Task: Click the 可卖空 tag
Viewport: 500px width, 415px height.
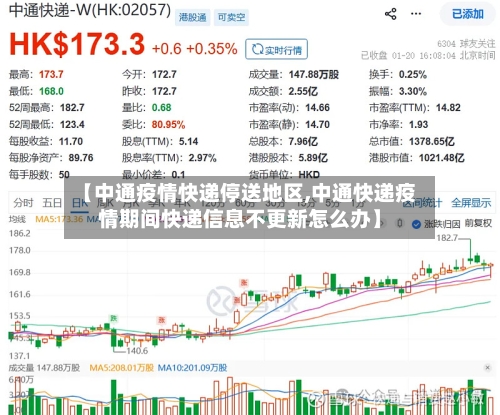Action: (x=231, y=17)
